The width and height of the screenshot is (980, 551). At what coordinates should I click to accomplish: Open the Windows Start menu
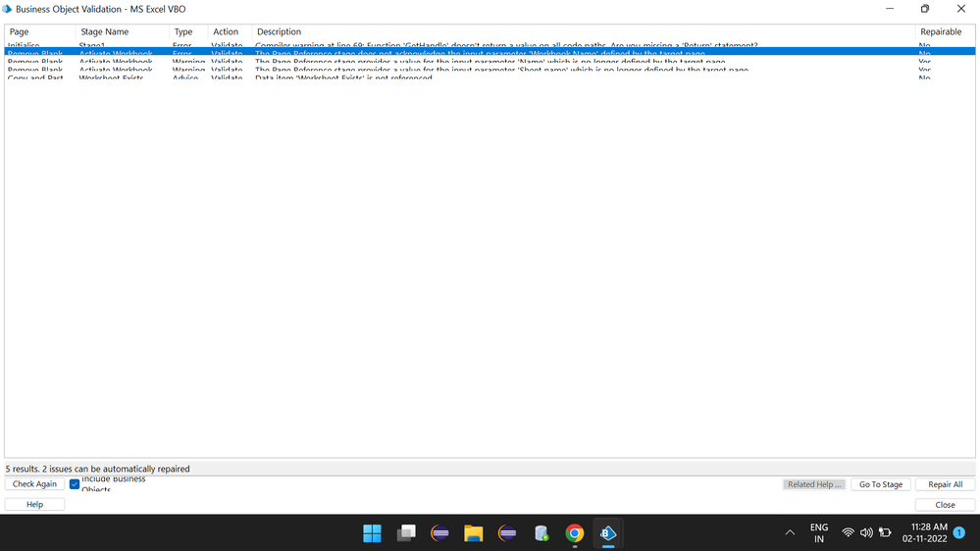point(372,533)
